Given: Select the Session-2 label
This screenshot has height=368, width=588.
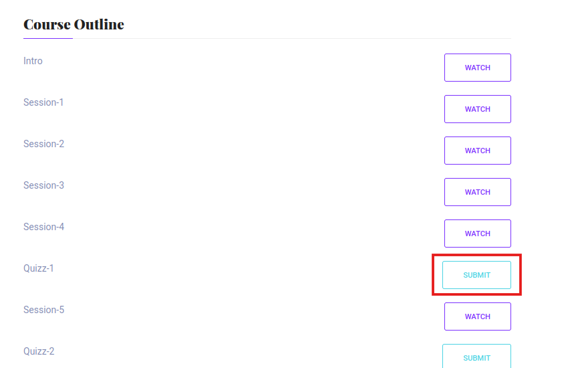Looking at the screenshot, I should tap(43, 144).
